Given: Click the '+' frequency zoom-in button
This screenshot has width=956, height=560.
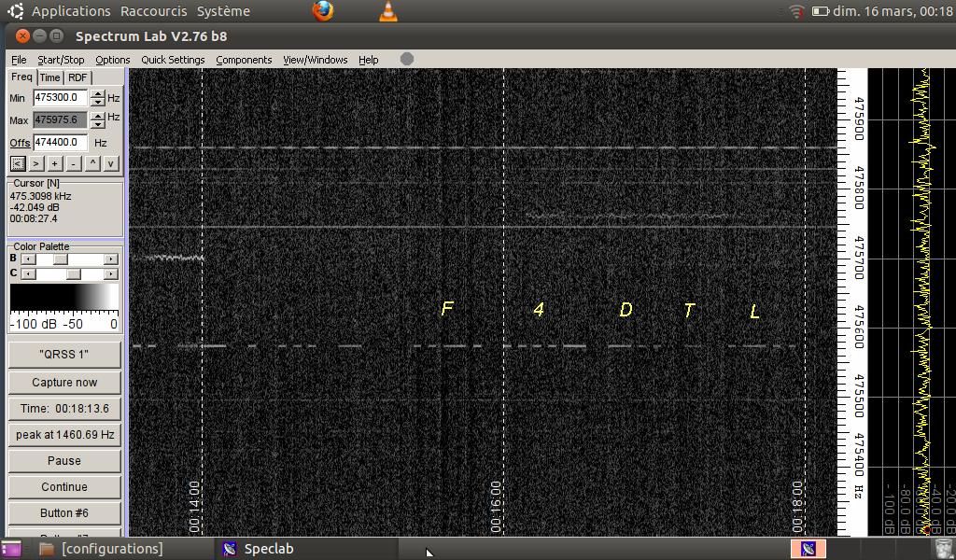Looking at the screenshot, I should (55, 163).
